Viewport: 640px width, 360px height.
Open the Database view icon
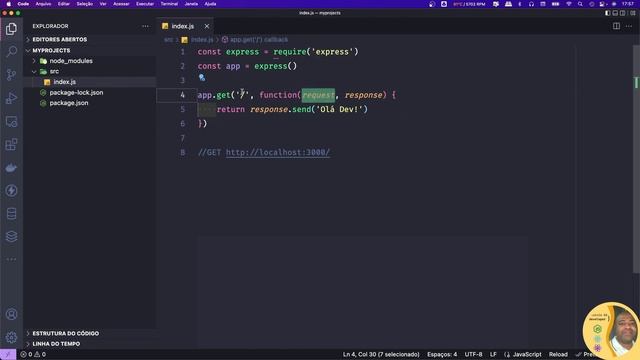pos(11,213)
